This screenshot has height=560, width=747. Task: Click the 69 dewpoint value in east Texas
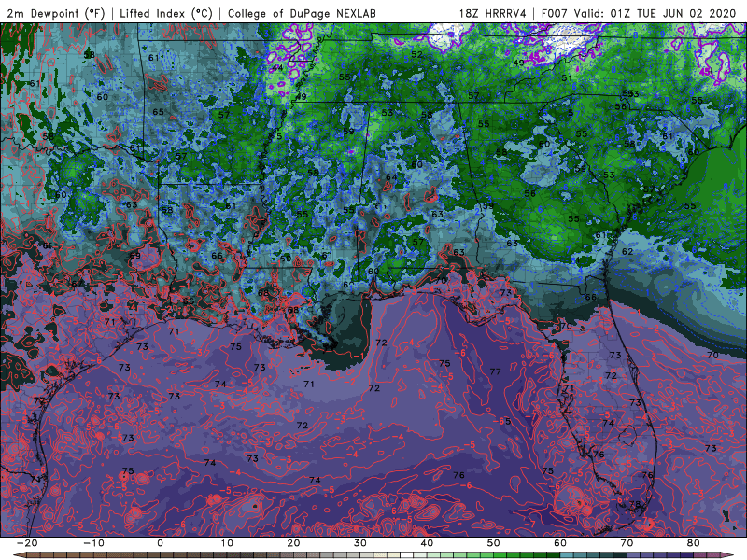135,255
